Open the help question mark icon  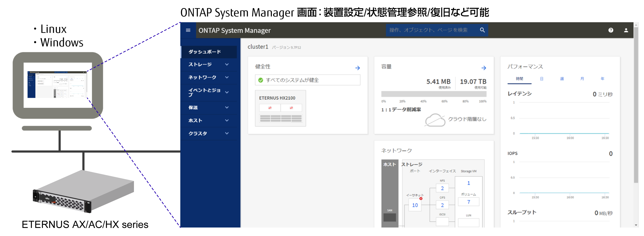611,30
